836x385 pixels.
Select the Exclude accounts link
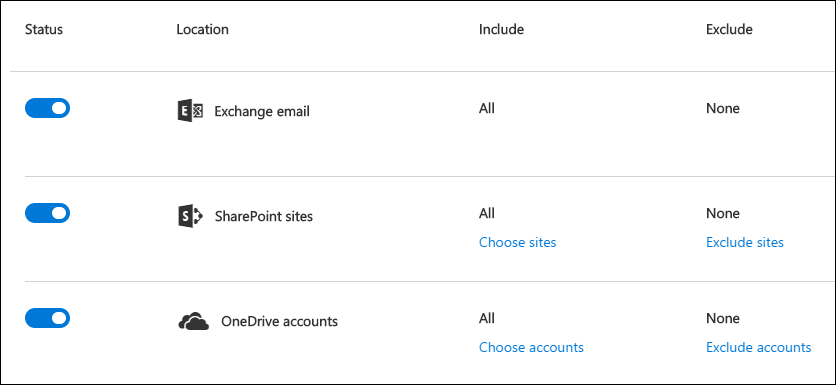759,347
